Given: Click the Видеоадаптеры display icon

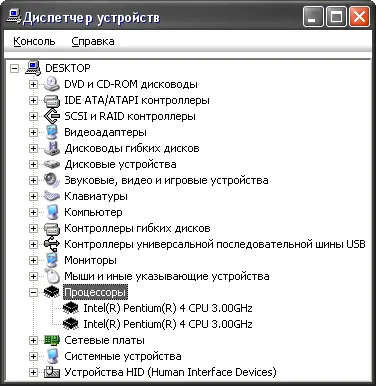Looking at the screenshot, I should click(x=52, y=132).
